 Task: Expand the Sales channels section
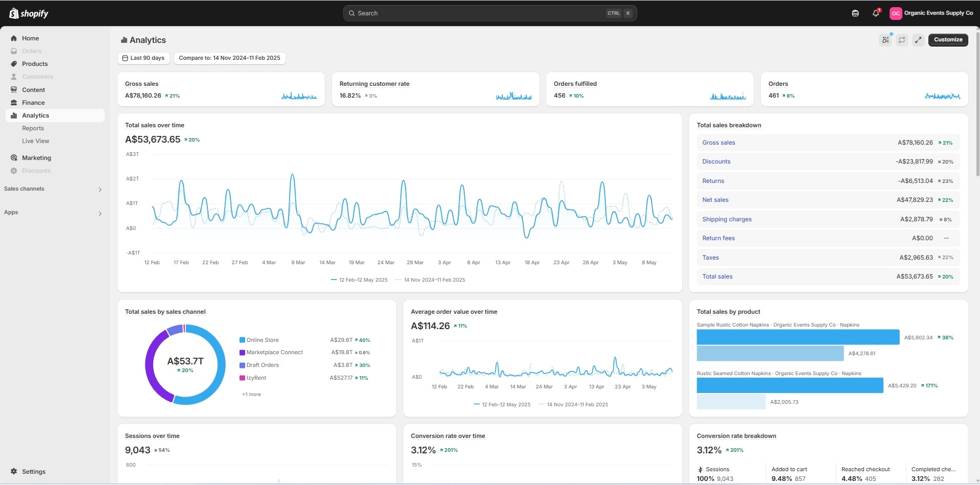point(100,189)
